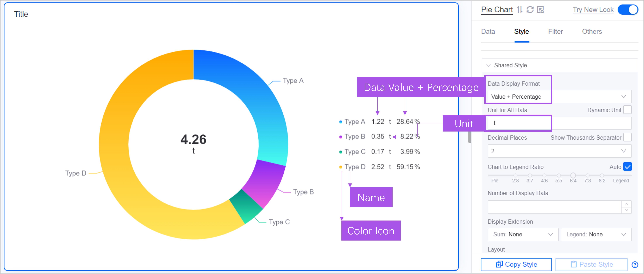The height and width of the screenshot is (274, 644).
Task: Collapse the Shared Style section
Action: pyautogui.click(x=489, y=65)
